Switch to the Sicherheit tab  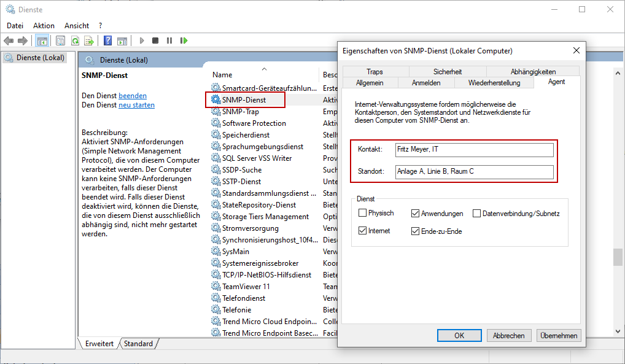[x=448, y=71]
